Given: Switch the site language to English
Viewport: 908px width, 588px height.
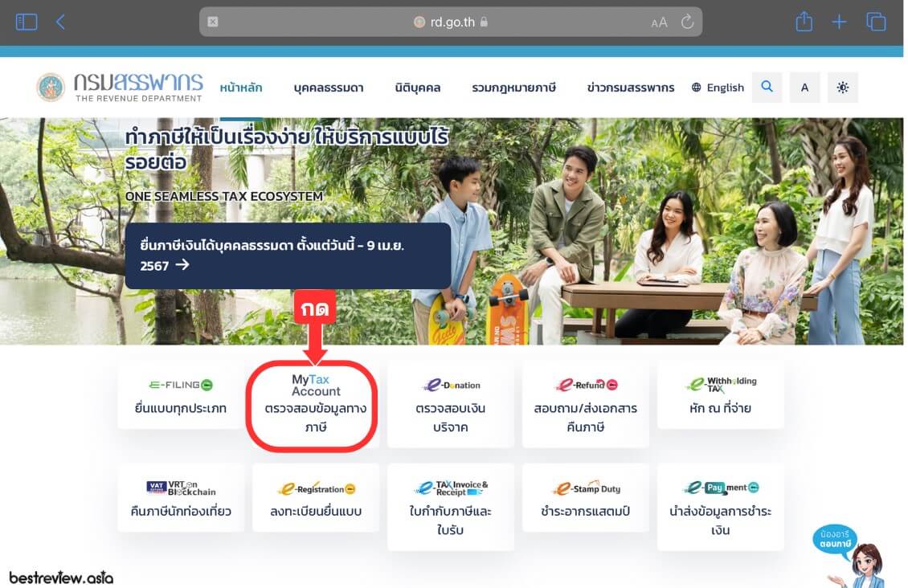Looking at the screenshot, I should point(718,88).
